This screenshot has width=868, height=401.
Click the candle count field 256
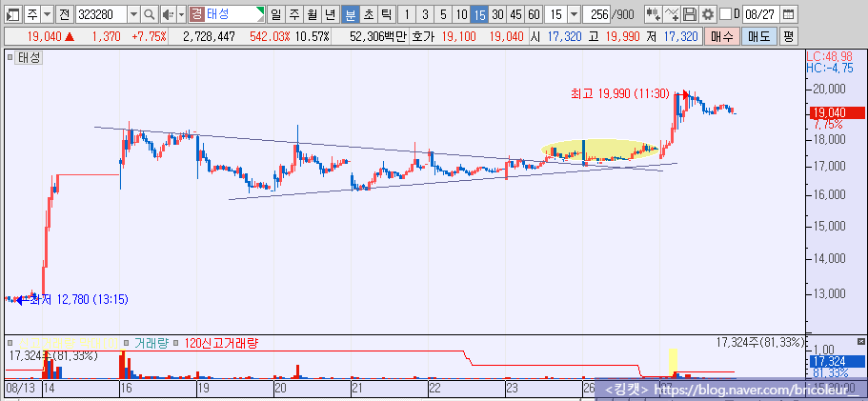(596, 14)
